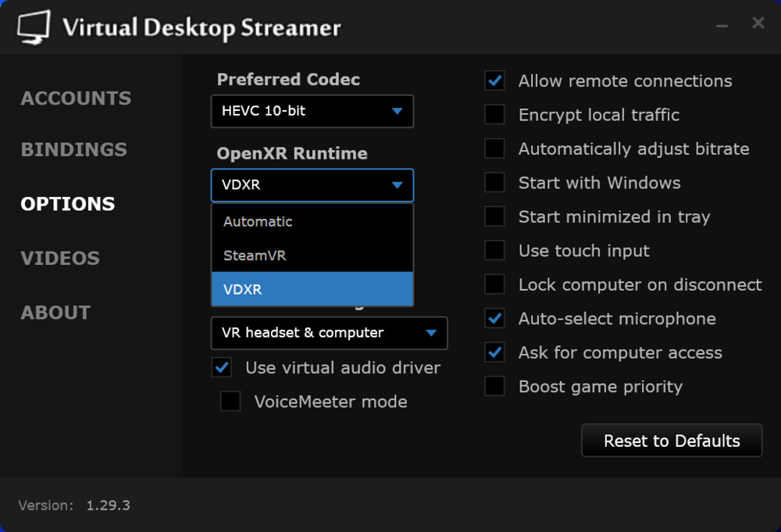Click the Reset to Defaults button
781x532 pixels.
pos(672,441)
